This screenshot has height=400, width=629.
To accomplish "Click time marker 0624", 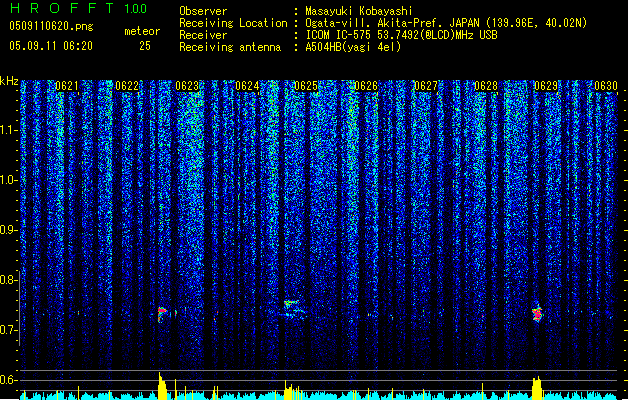I will [247, 86].
